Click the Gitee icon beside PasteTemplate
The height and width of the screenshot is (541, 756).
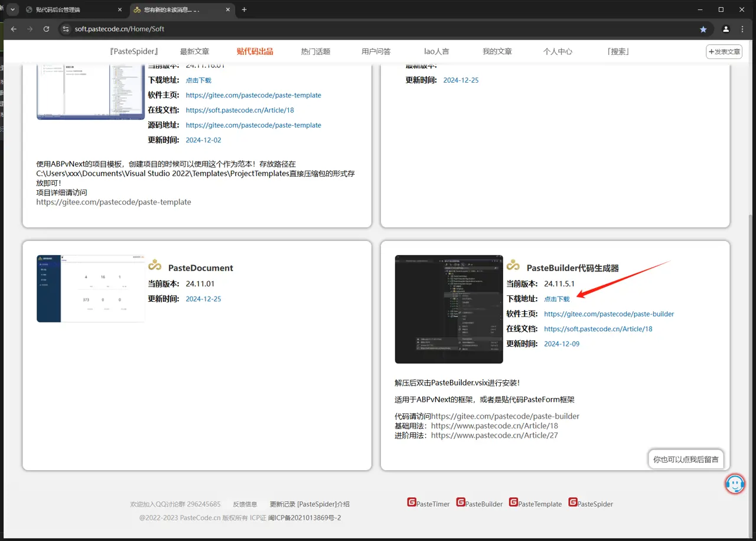click(513, 502)
